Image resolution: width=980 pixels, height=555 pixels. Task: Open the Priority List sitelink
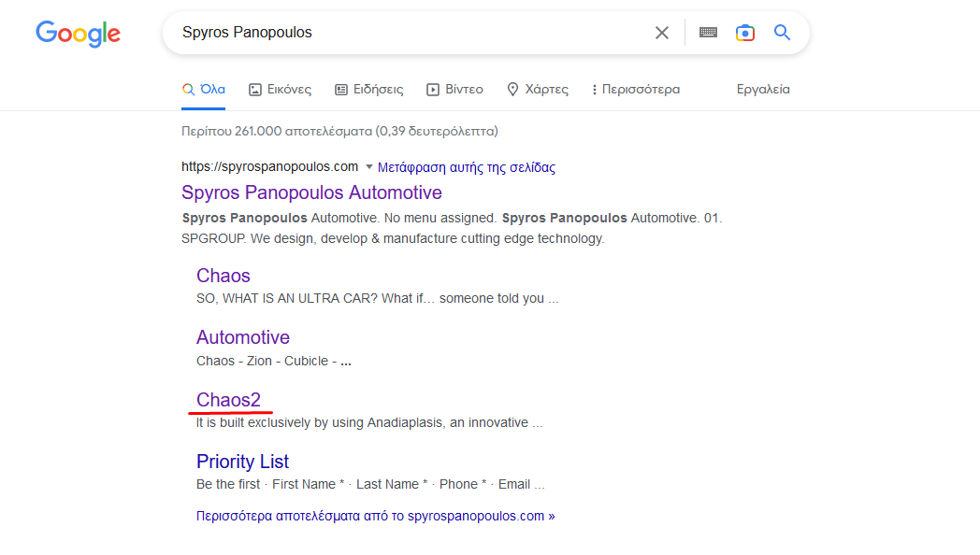point(242,462)
